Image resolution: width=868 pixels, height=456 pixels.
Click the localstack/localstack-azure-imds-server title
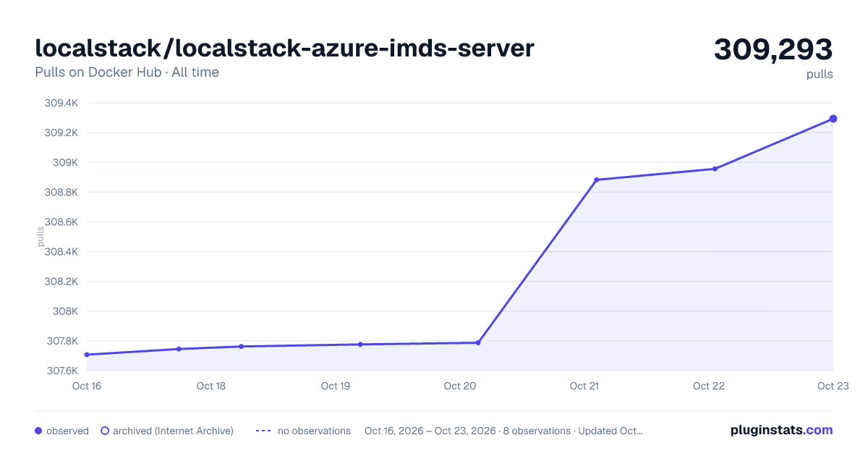[x=285, y=48]
